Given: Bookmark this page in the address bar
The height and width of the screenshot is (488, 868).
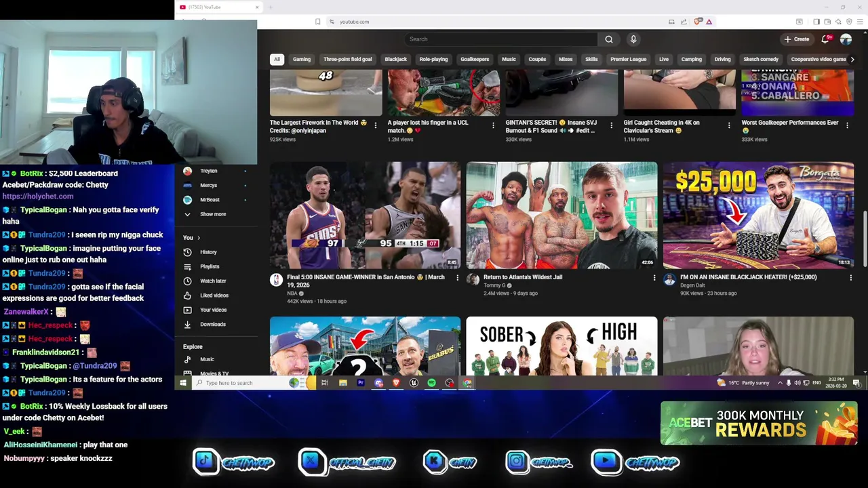Looking at the screenshot, I should coord(317,22).
